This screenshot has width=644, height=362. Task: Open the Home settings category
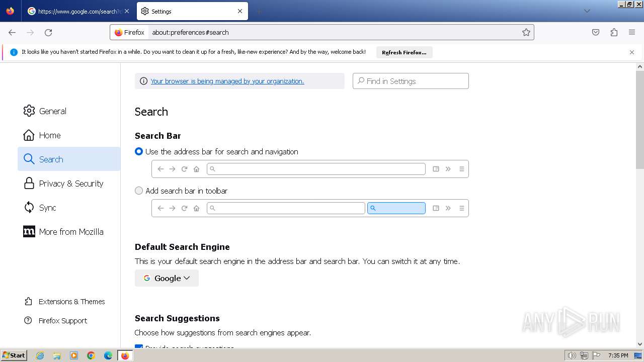click(69, 135)
